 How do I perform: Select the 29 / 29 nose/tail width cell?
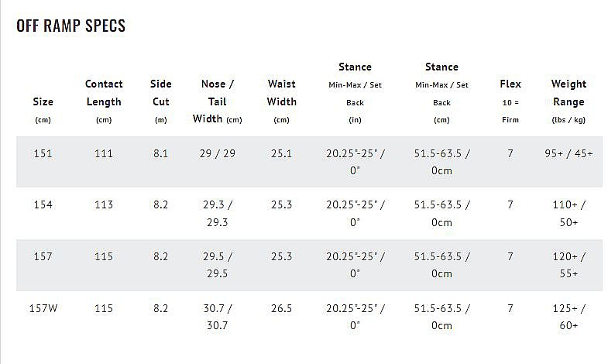[x=217, y=153]
